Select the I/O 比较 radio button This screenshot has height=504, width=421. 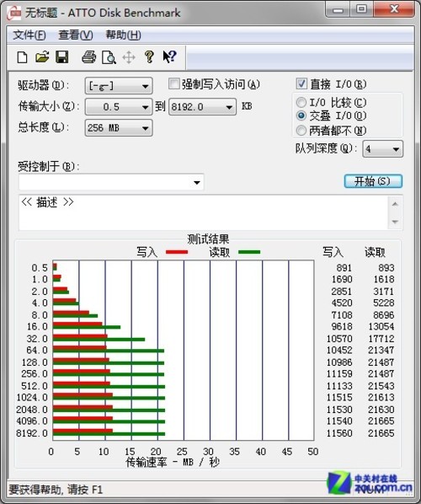[x=301, y=103]
